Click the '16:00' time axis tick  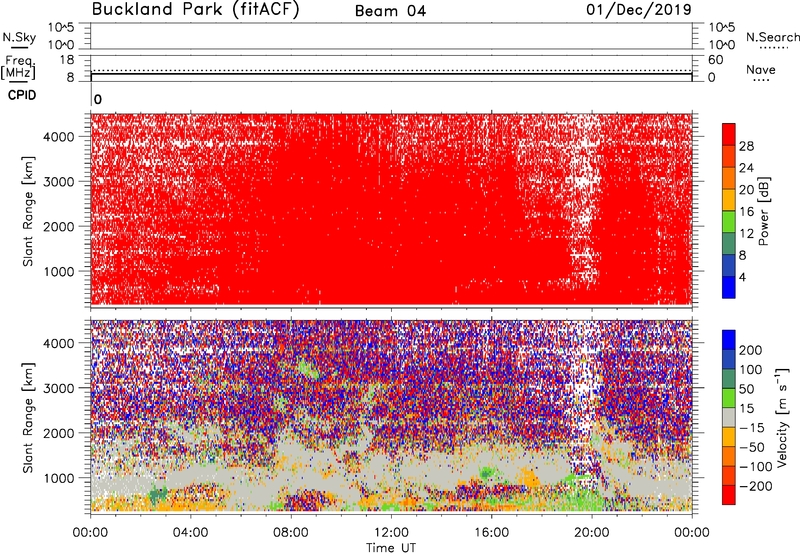click(x=491, y=533)
